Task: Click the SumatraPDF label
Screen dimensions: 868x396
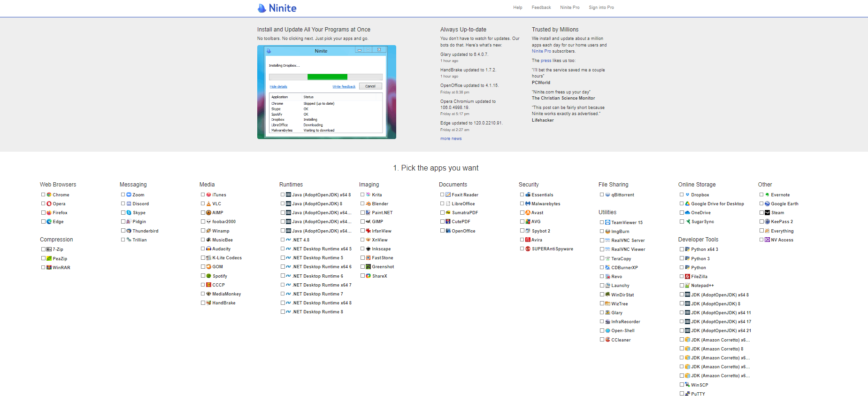Action: click(x=465, y=213)
